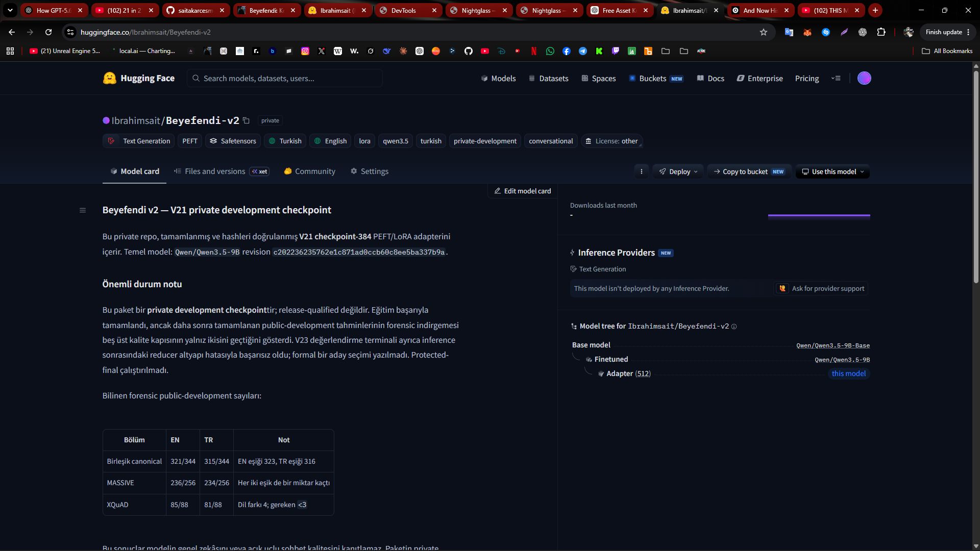Open the All Bookmarks folder

pos(947,51)
